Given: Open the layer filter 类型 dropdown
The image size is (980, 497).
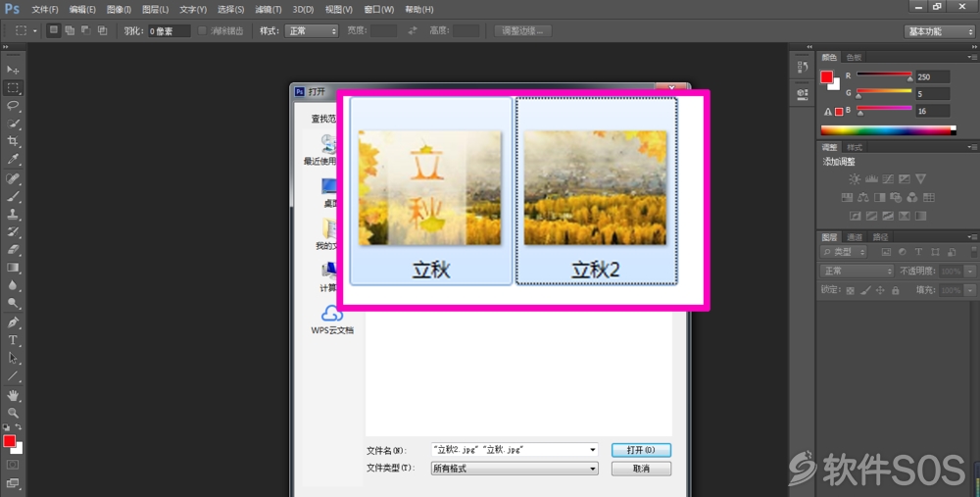Looking at the screenshot, I should coord(843,252).
